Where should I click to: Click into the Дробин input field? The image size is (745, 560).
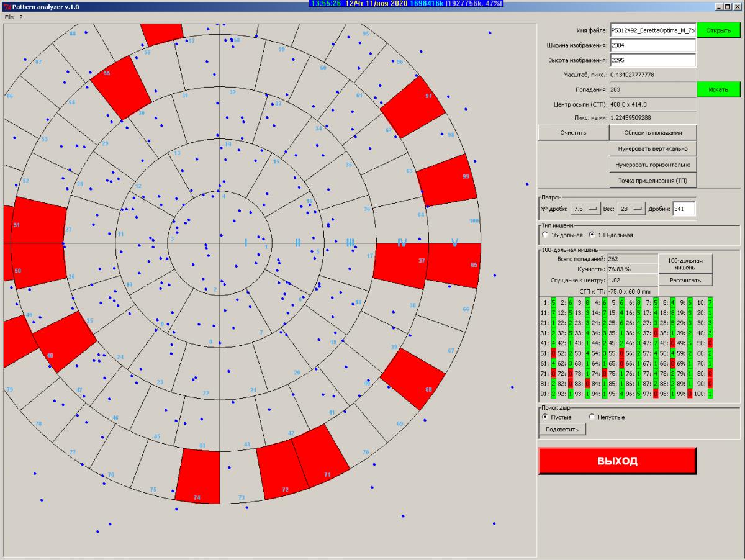[684, 209]
